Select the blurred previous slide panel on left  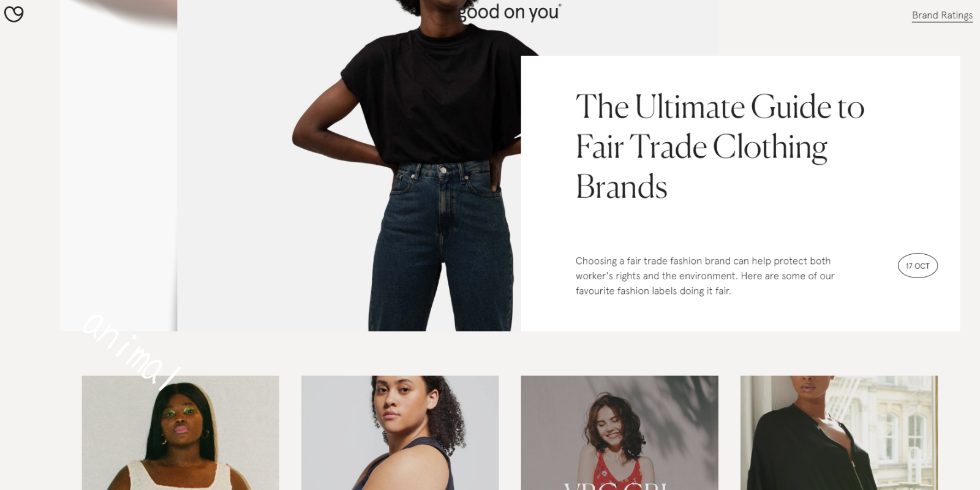[118, 165]
